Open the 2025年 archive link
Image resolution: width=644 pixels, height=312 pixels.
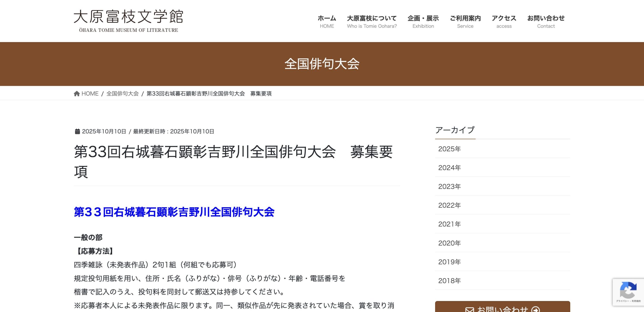click(x=449, y=149)
